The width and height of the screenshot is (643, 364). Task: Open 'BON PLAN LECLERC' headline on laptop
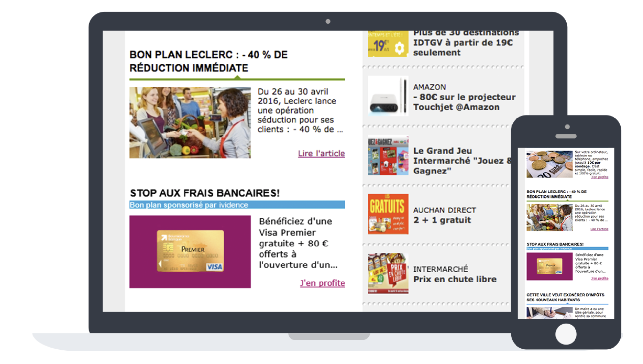point(209,61)
